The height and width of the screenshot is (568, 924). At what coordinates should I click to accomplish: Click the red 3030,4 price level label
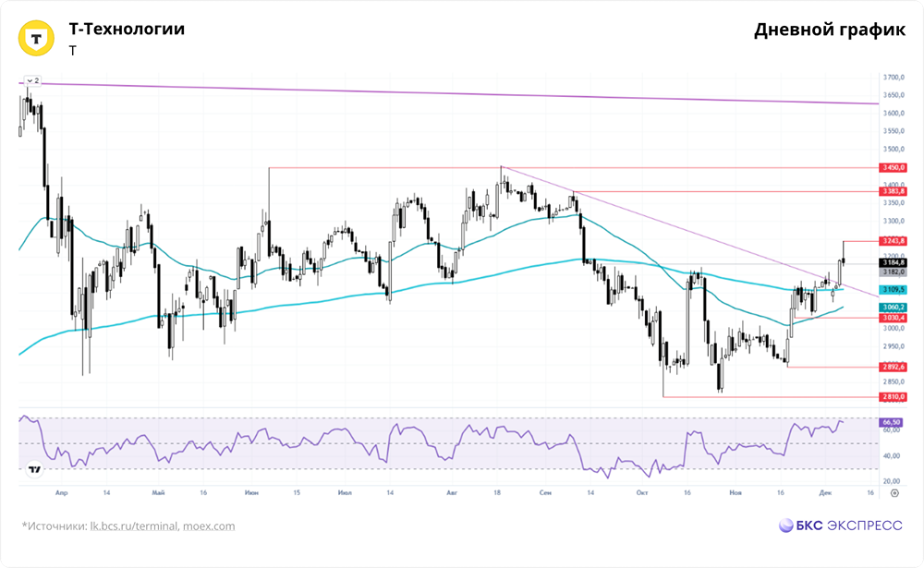pyautogui.click(x=892, y=318)
